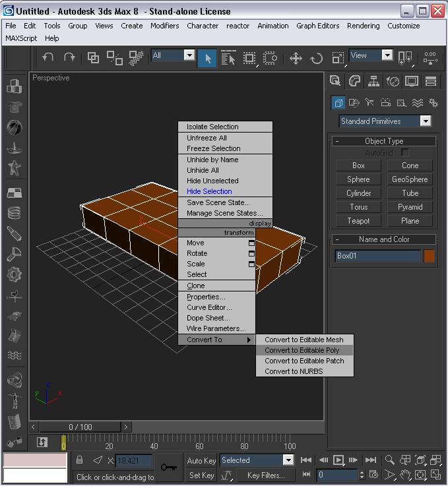Click the Teapot primitive button
The height and width of the screenshot is (486, 448).
pyautogui.click(x=358, y=221)
